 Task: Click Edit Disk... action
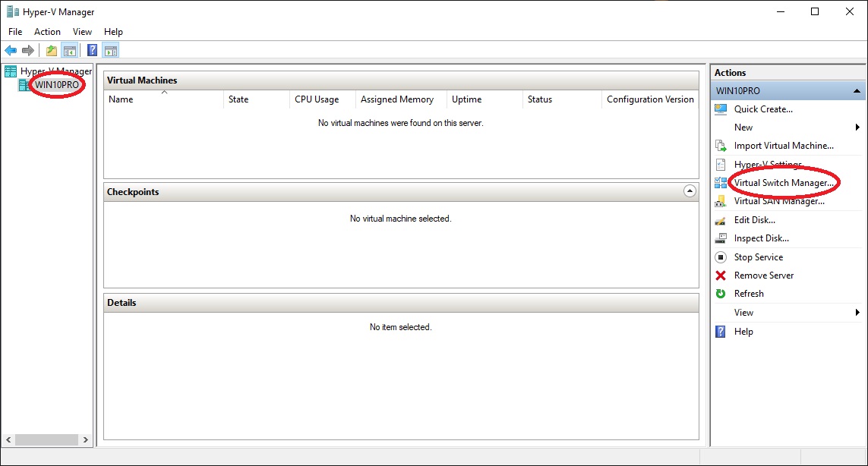[x=755, y=220]
